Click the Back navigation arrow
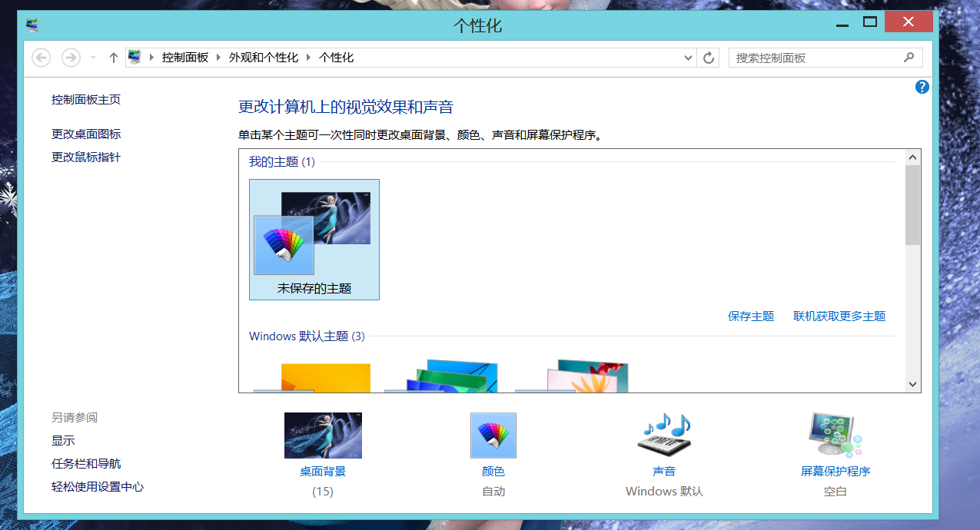Viewport: 980px width, 530px height. pos(41,58)
